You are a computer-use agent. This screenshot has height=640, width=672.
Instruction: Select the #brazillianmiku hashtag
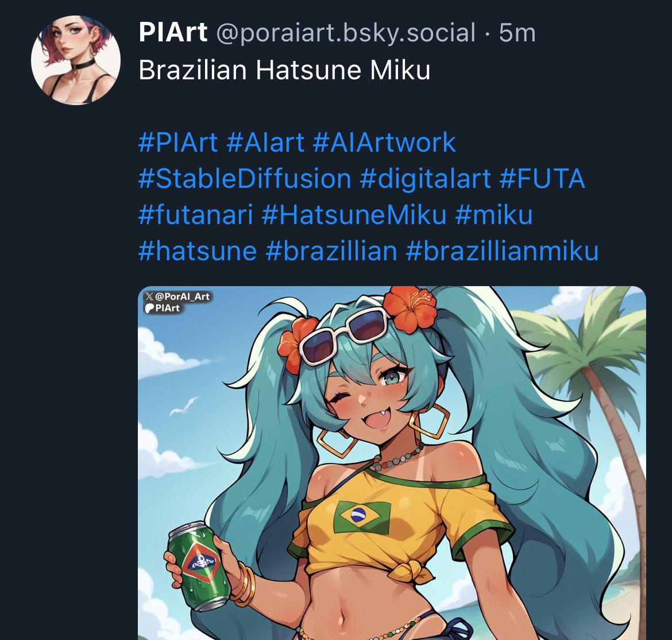click(x=502, y=251)
